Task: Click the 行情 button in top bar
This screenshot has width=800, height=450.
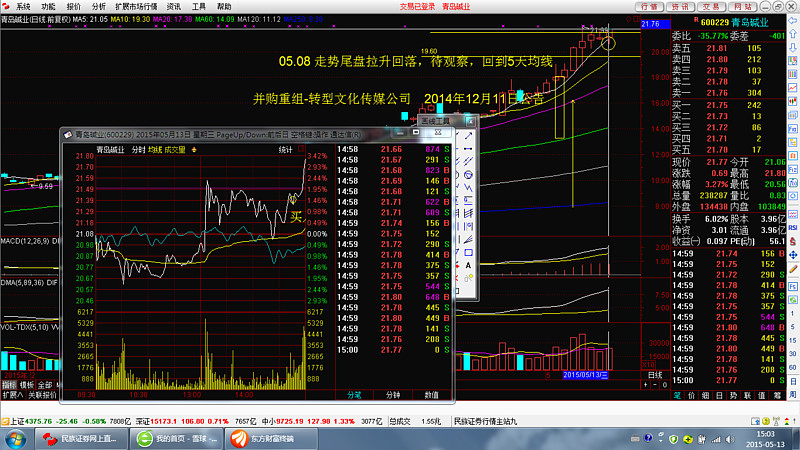Action: [x=648, y=6]
